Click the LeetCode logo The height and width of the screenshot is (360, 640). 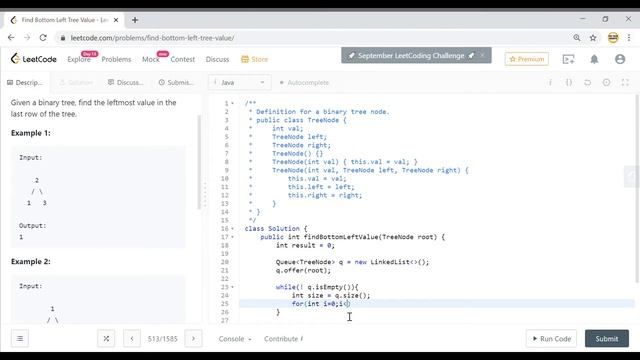click(34, 59)
